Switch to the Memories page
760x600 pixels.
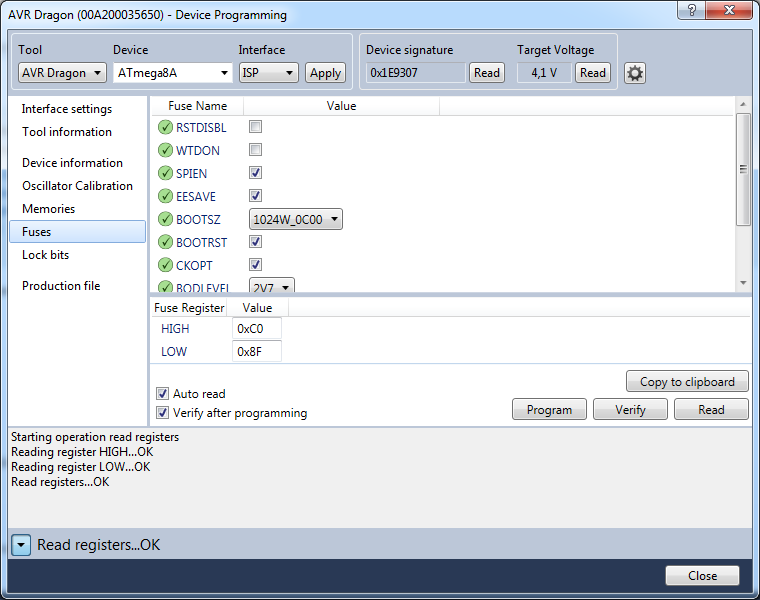click(x=48, y=209)
